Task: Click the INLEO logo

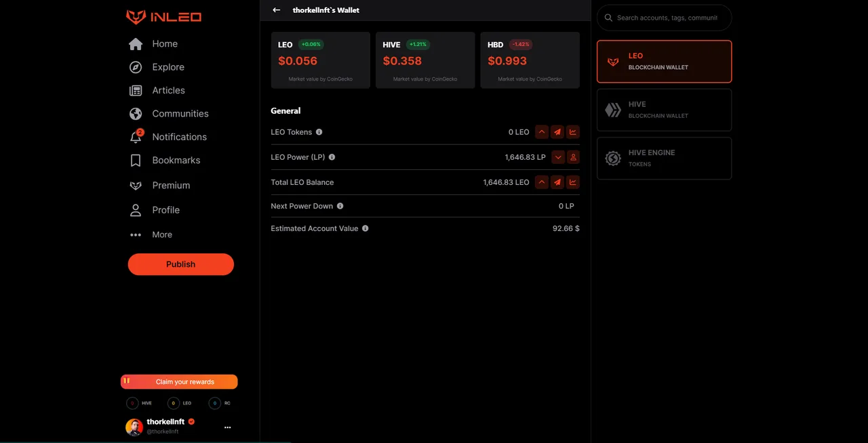Action: click(x=163, y=17)
